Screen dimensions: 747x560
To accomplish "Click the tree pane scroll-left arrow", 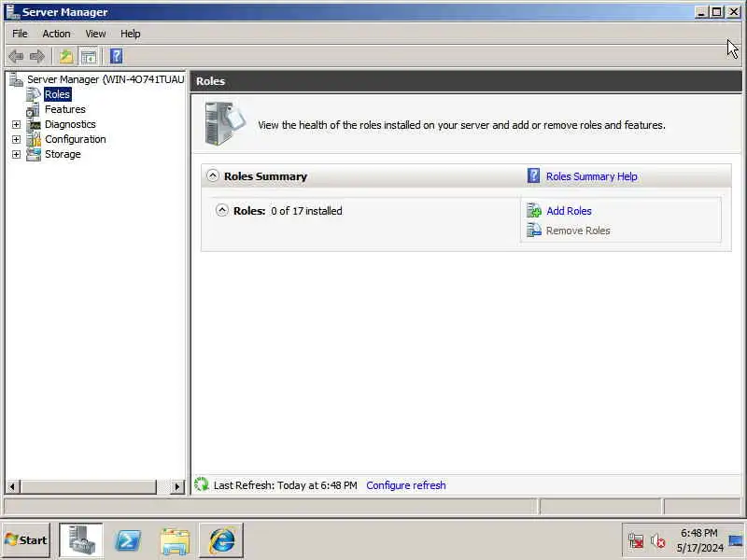I will click(x=12, y=486).
